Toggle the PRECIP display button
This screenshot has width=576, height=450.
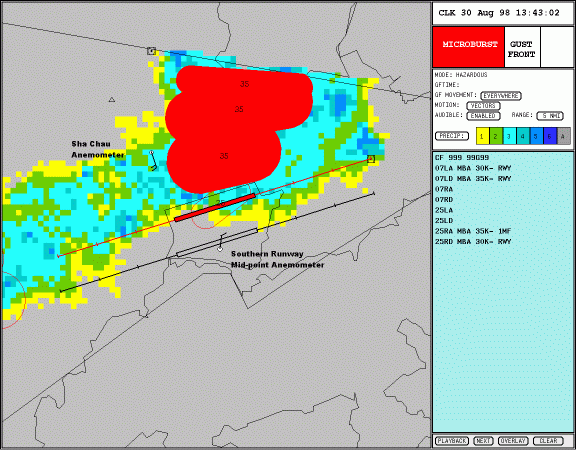(x=452, y=136)
